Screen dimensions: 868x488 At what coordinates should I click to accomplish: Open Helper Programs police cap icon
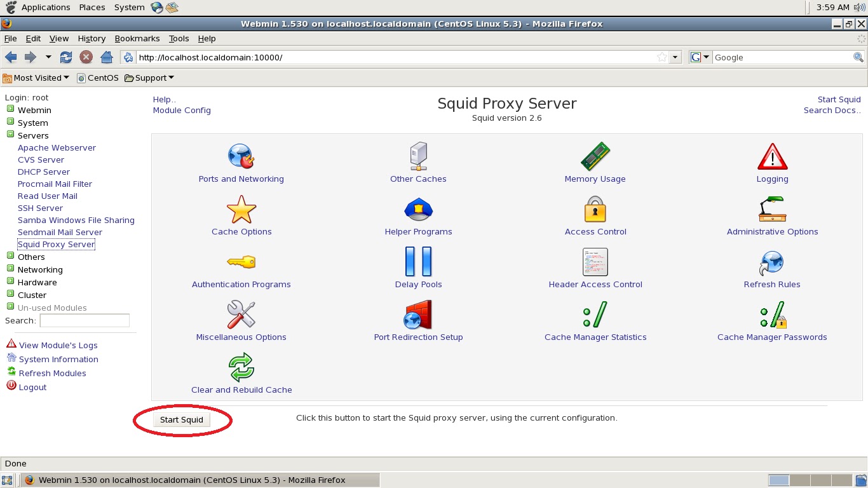click(418, 209)
